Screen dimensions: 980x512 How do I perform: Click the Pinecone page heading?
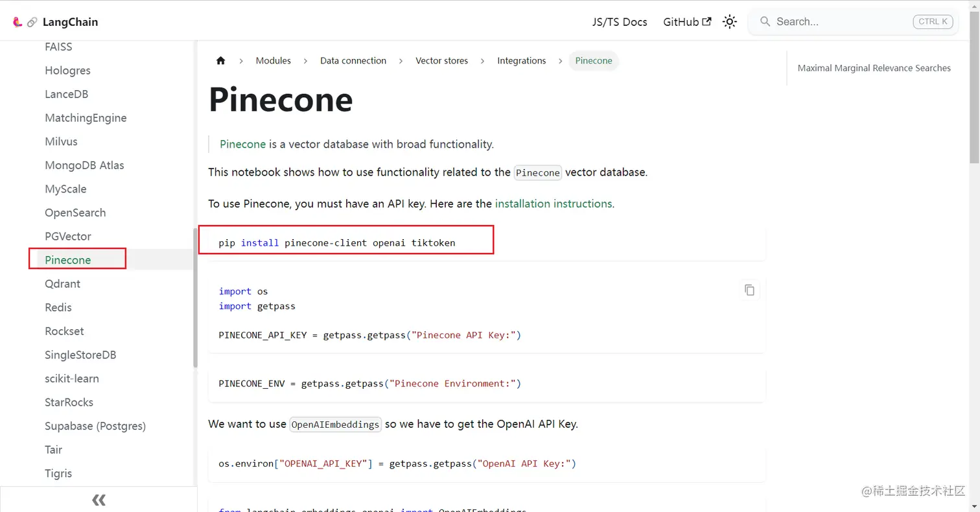281,100
